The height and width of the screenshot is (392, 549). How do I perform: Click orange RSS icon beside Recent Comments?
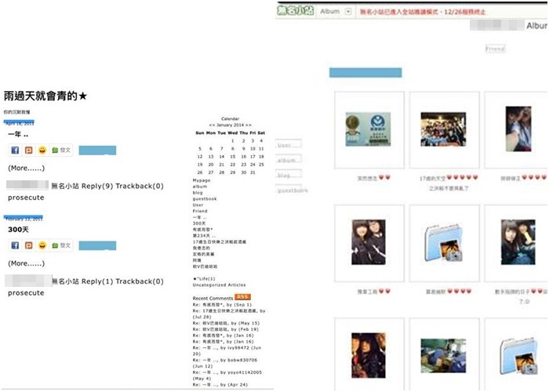pyautogui.click(x=242, y=296)
